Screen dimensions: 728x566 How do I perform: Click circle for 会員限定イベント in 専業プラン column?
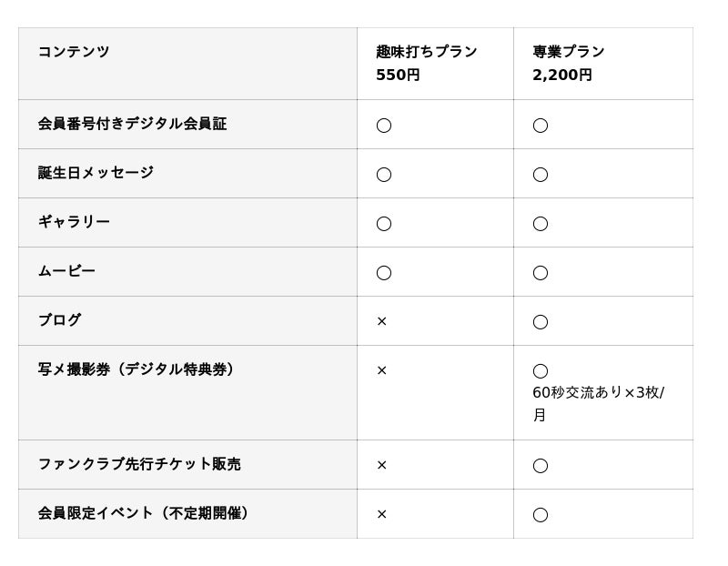tap(541, 514)
